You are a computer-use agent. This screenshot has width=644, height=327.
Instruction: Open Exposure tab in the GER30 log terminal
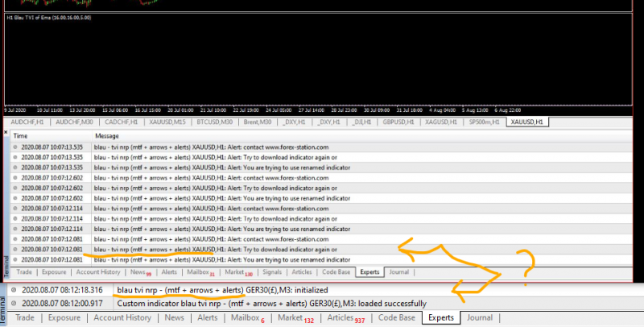click(64, 317)
